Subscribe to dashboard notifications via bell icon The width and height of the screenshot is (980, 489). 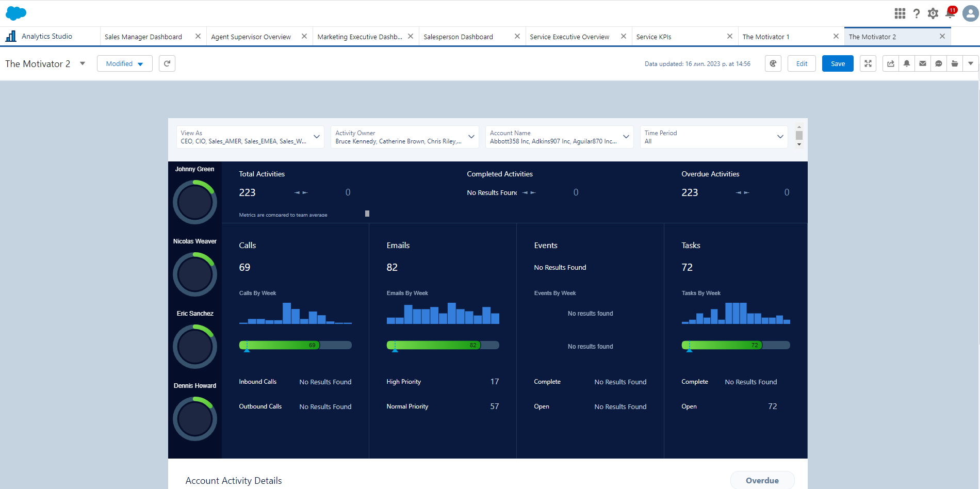(x=906, y=63)
